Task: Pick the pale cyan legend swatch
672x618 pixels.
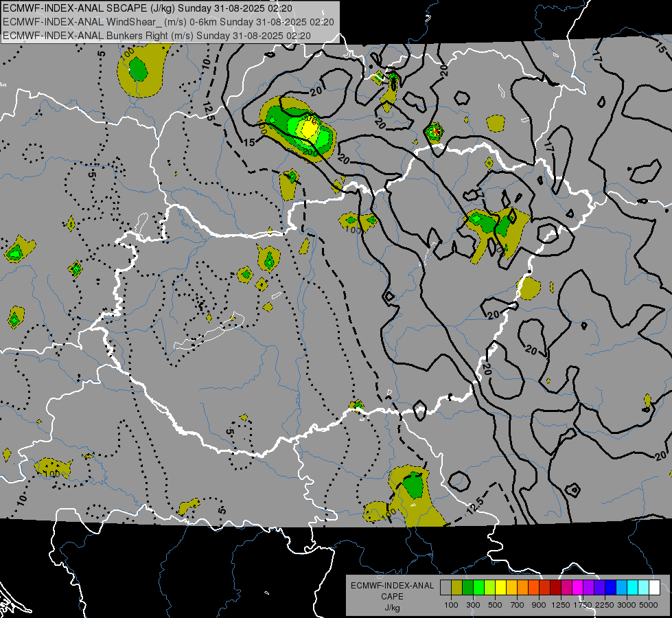Action: click(x=644, y=587)
